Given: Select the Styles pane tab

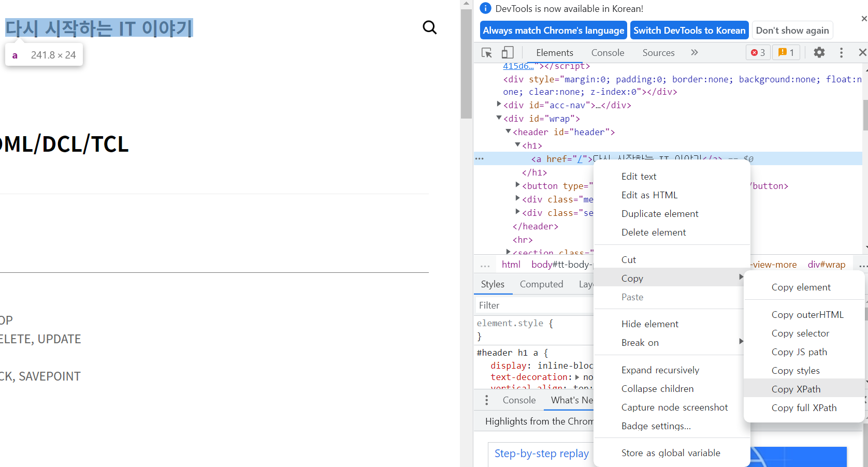Looking at the screenshot, I should click(x=493, y=284).
